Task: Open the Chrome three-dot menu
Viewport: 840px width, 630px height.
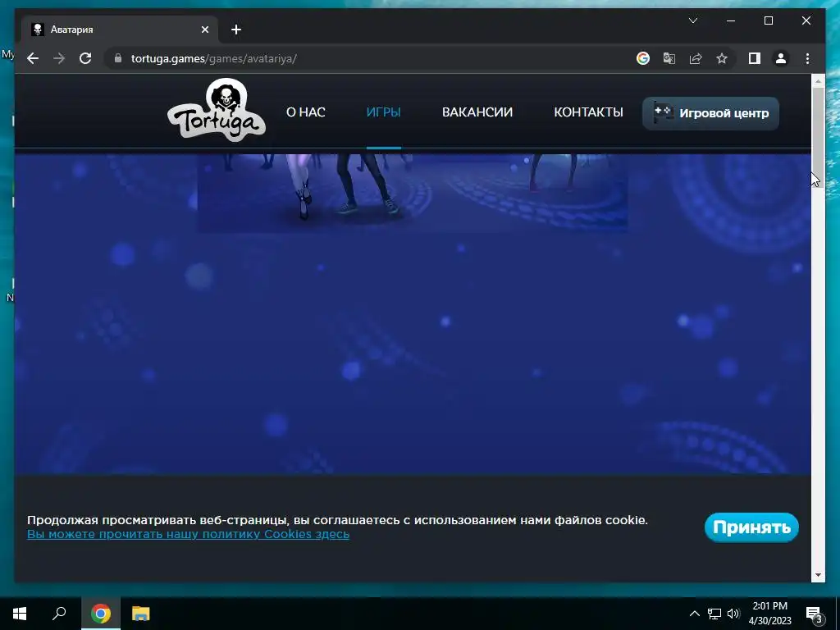Action: (807, 58)
